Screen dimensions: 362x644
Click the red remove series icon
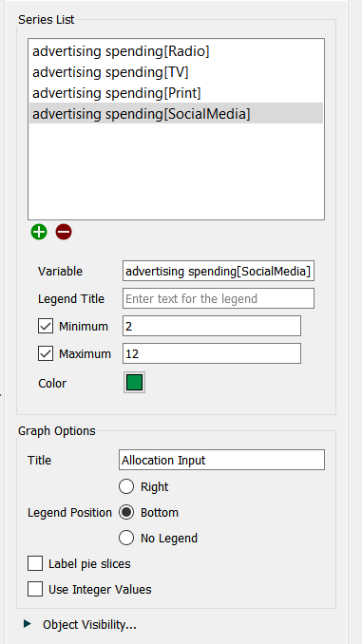click(x=64, y=232)
